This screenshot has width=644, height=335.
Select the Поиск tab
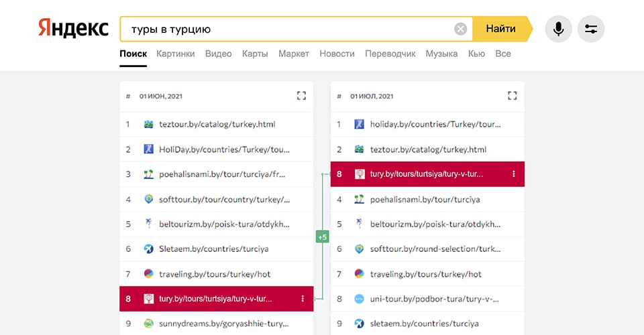coord(133,54)
